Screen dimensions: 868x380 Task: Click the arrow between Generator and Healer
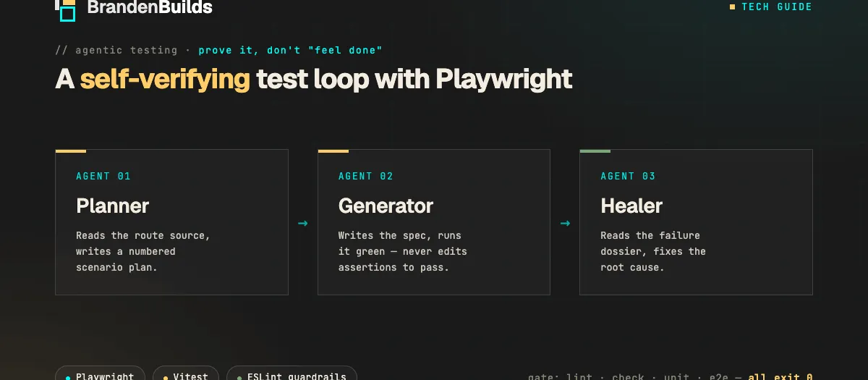565,223
